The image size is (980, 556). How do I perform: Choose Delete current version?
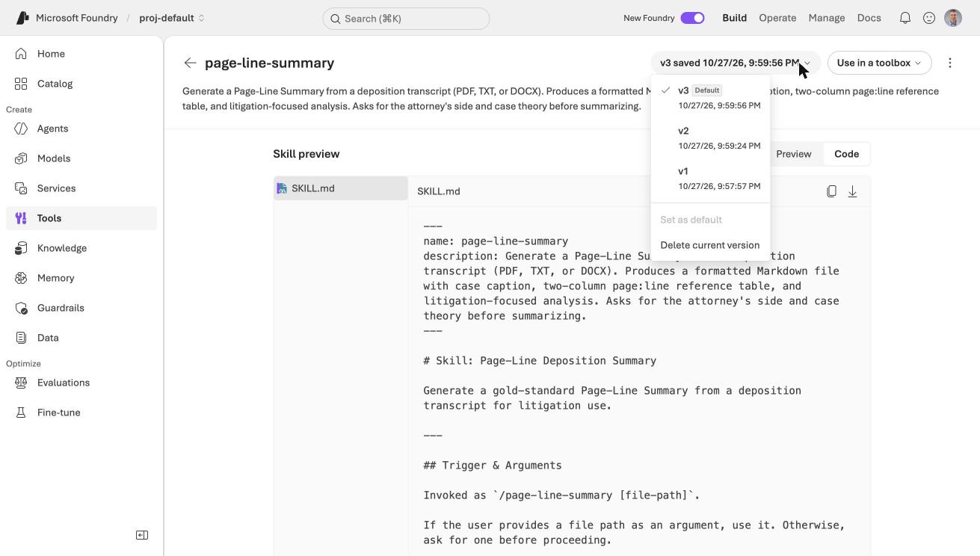(x=710, y=245)
